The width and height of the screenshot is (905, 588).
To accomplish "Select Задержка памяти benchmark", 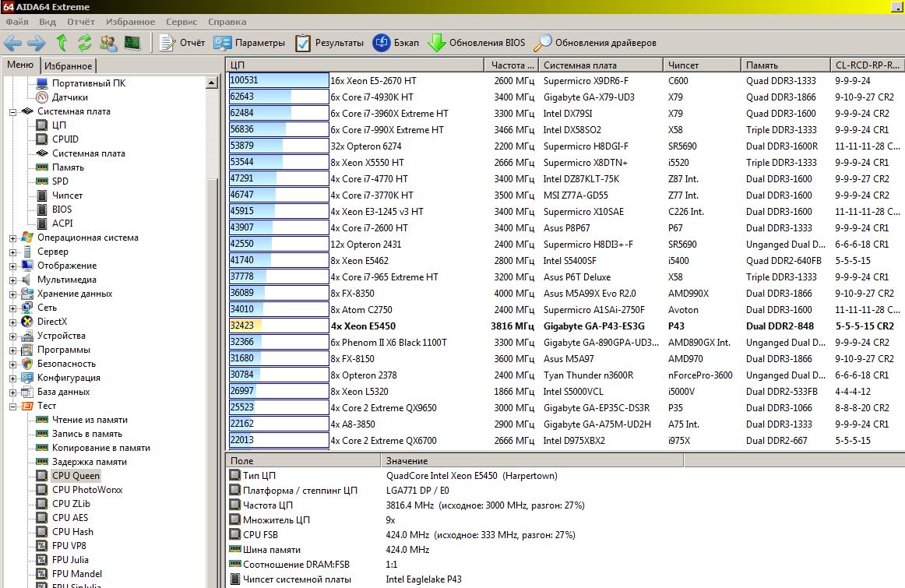I will point(81,462).
